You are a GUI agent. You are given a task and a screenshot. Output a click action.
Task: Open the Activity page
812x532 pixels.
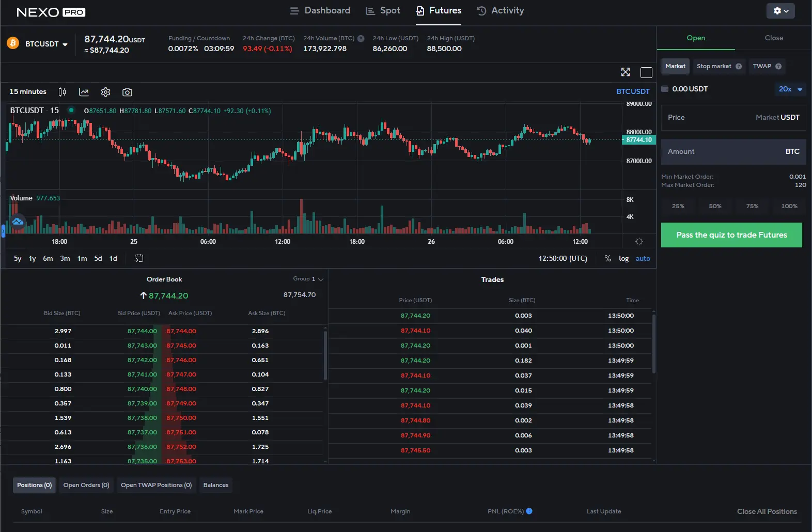(500, 10)
